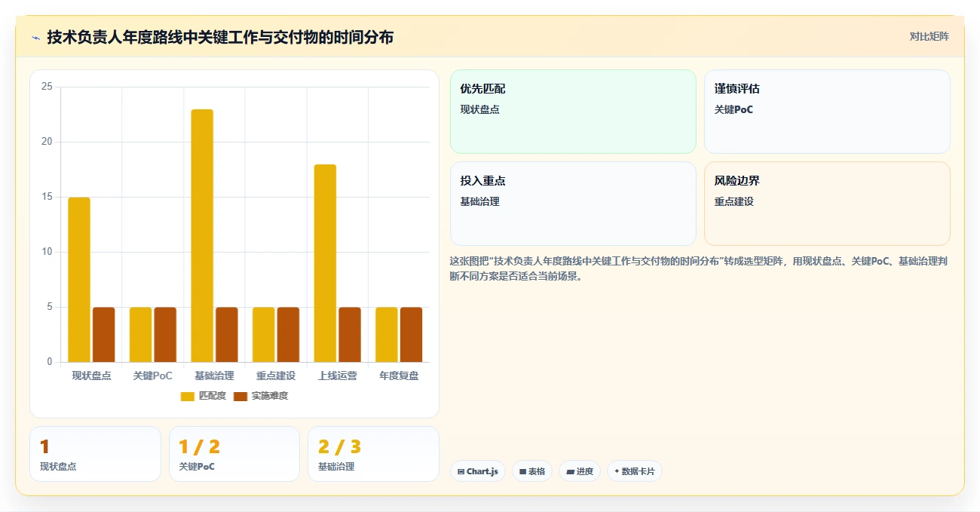Click the yellow 匹配度 bar for 重点建设

[263, 335]
